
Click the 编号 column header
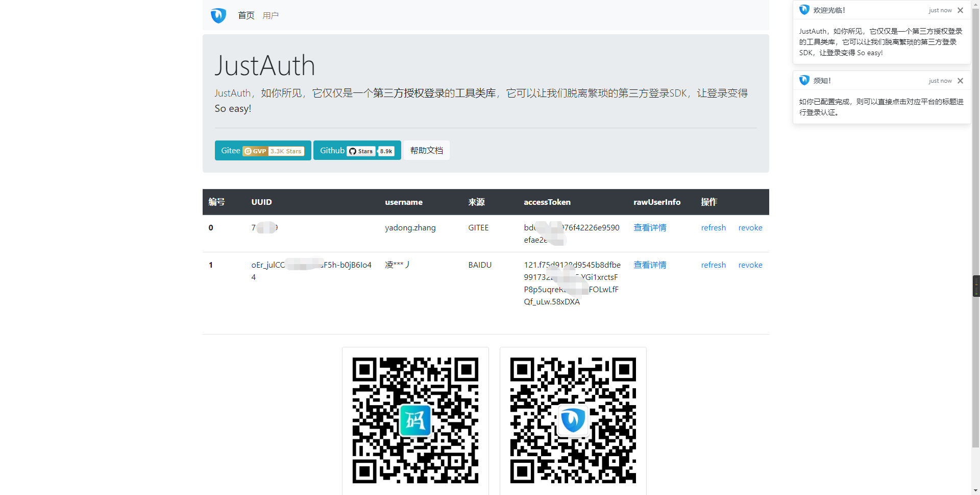click(x=216, y=202)
